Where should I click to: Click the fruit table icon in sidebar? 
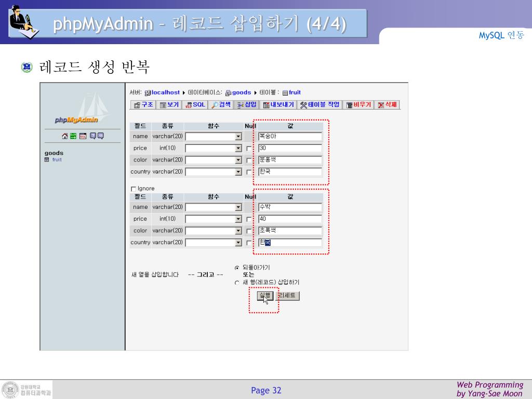click(x=47, y=160)
